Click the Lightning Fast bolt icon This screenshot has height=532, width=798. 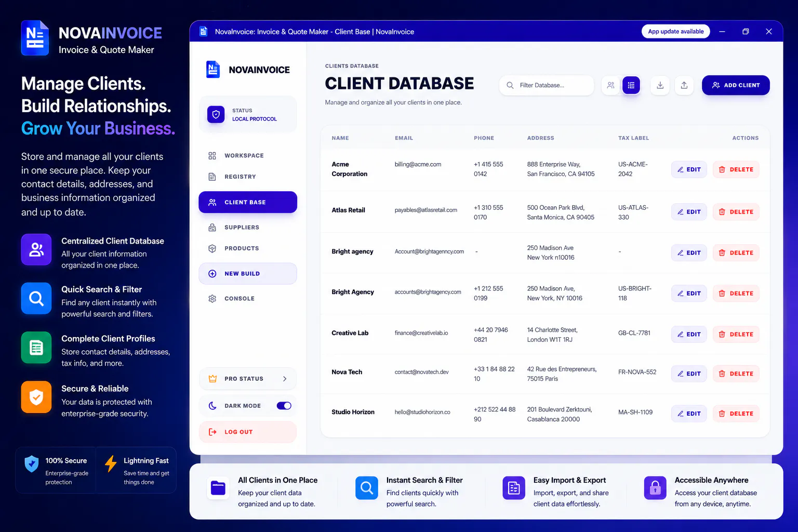(111, 464)
